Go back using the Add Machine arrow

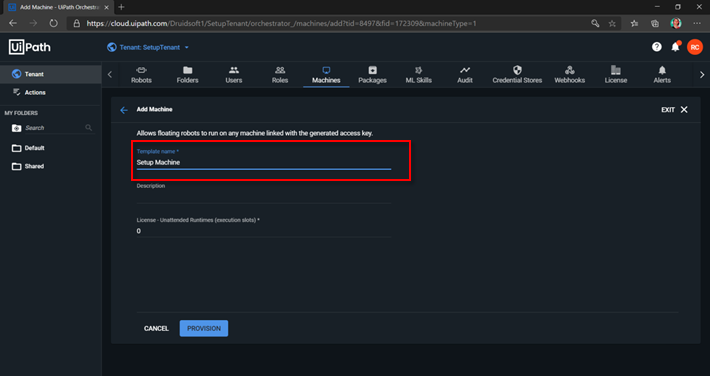point(124,110)
